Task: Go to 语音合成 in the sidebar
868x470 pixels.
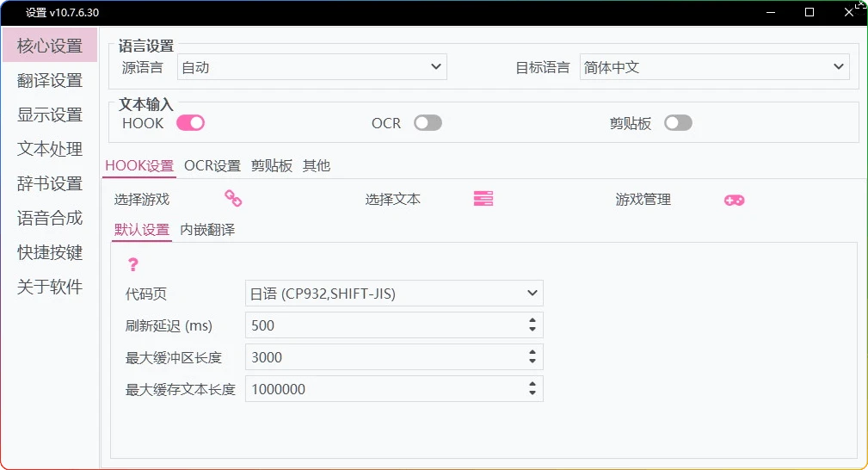Action: tap(50, 217)
